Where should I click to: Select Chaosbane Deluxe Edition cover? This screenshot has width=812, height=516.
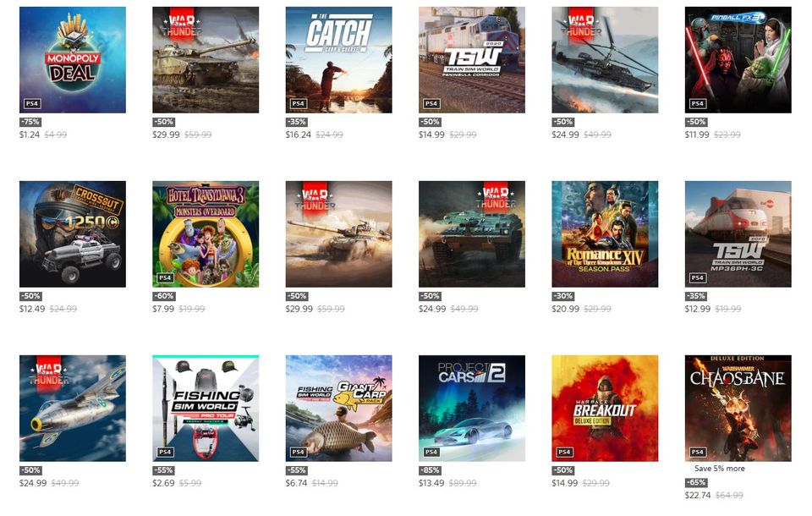(738, 409)
